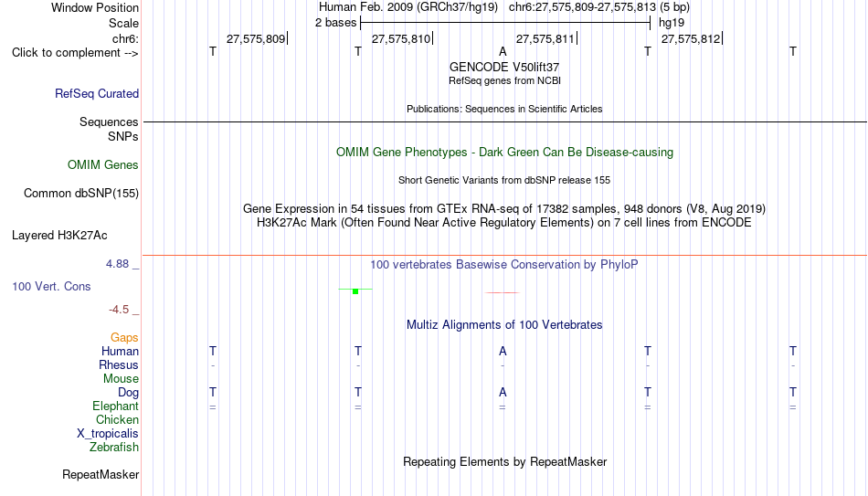The width and height of the screenshot is (868, 496).
Task: Click the X_tropicalis species label
Action: tap(108, 434)
